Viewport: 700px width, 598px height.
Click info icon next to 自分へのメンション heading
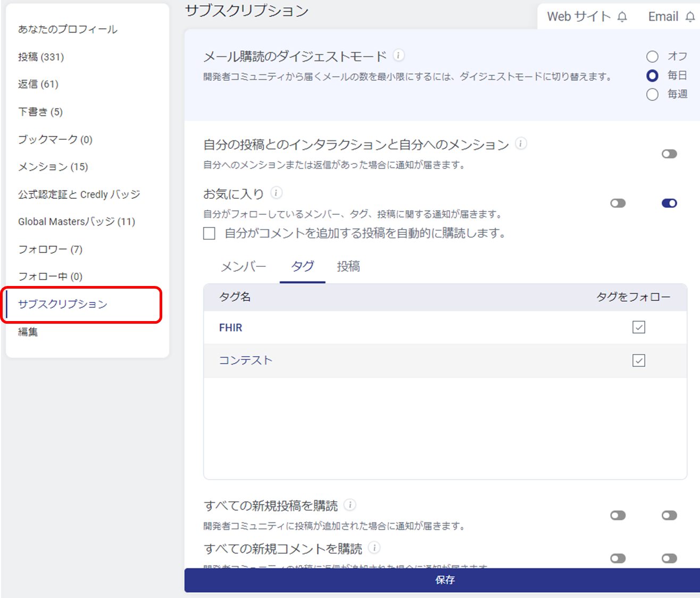pyautogui.click(x=521, y=144)
